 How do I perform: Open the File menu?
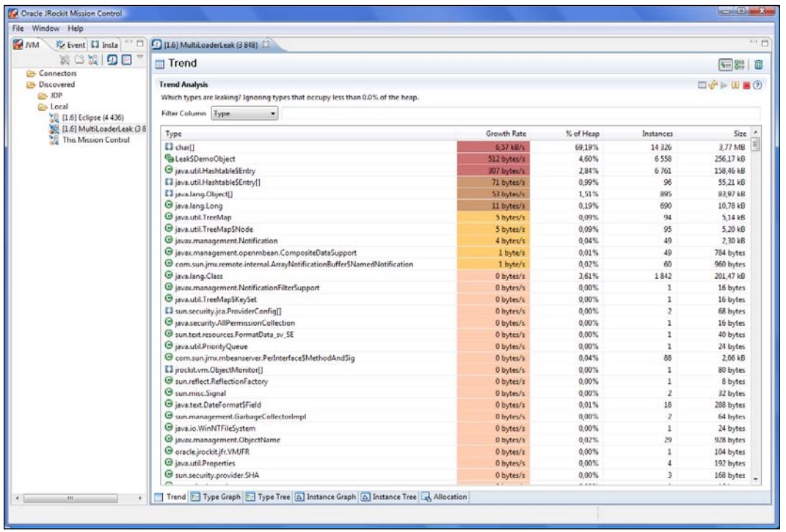pos(18,28)
